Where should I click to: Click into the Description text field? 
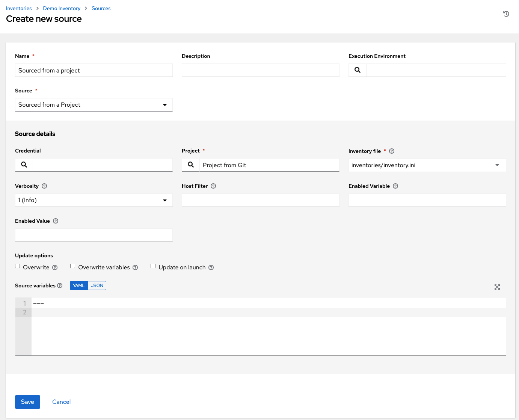[260, 70]
